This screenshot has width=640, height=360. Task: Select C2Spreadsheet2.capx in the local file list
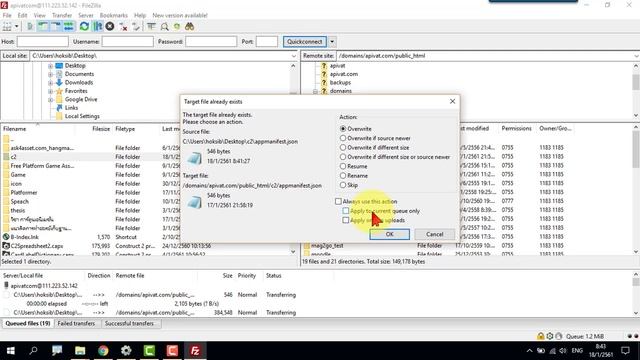click(x=37, y=246)
